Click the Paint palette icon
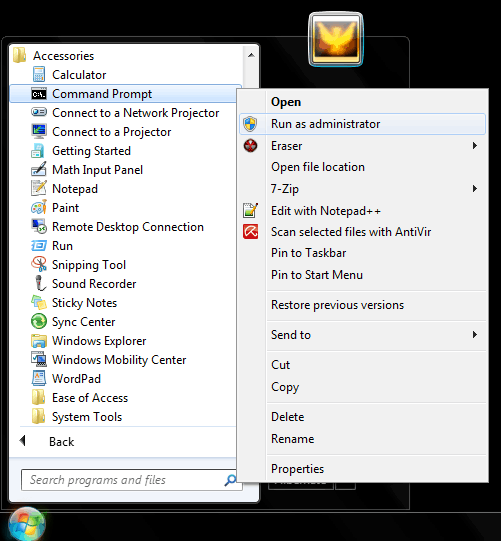Screen dimensions: 501x541 coord(39,207)
